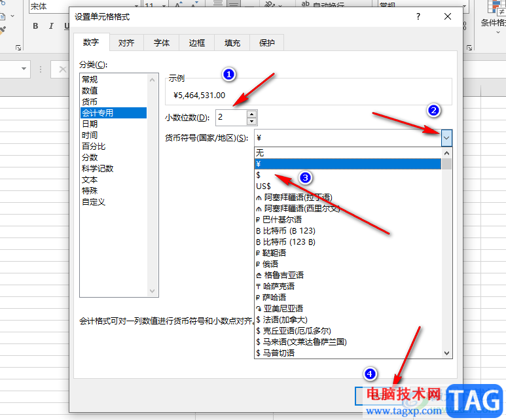Choose 比特币 (123 Ƀ) option
The height and width of the screenshot is (420, 506).
[x=348, y=241]
